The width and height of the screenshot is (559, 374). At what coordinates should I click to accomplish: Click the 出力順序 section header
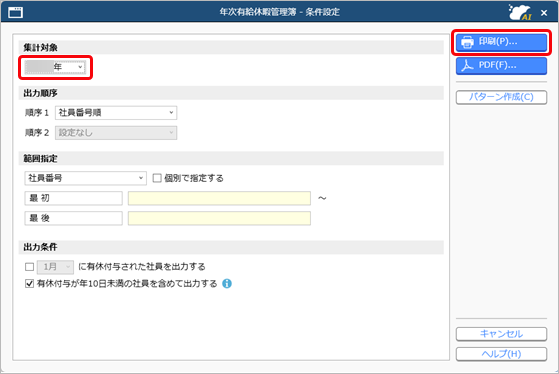pyautogui.click(x=231, y=93)
